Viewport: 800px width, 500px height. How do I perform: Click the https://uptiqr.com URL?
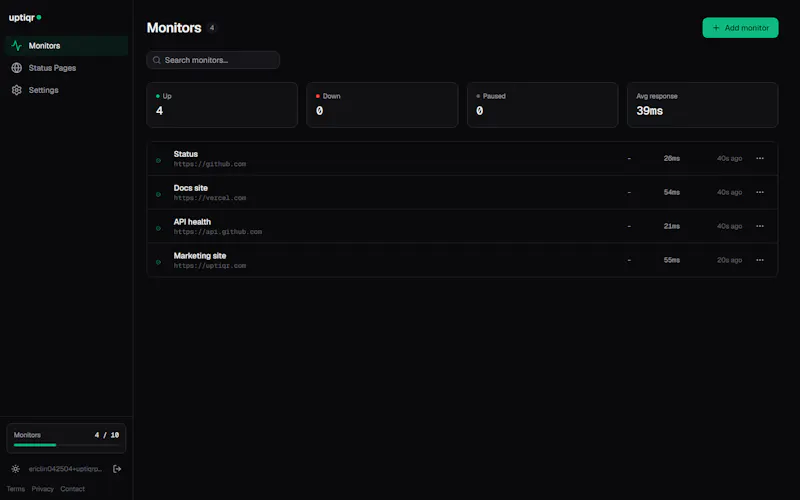point(210,266)
